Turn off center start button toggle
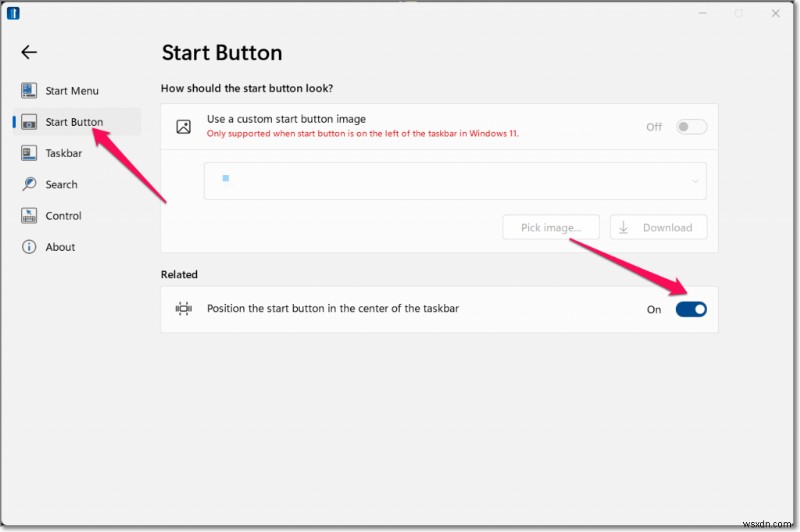The width and height of the screenshot is (800, 532). [691, 309]
